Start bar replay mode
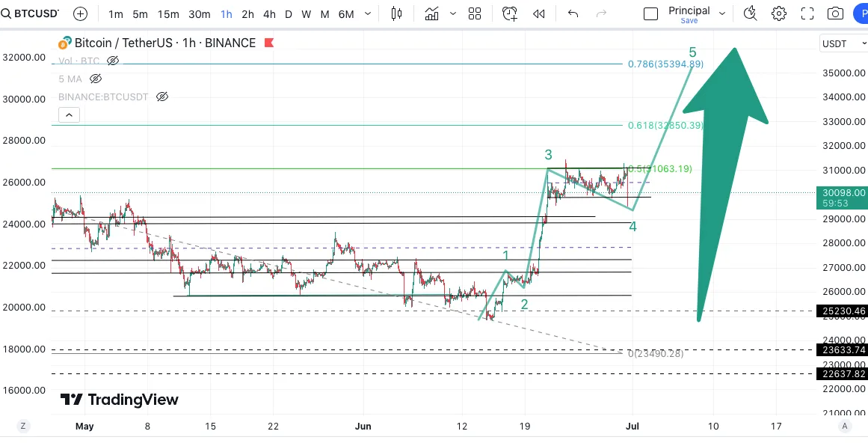Screen dimensions: 868x443 click(x=538, y=13)
